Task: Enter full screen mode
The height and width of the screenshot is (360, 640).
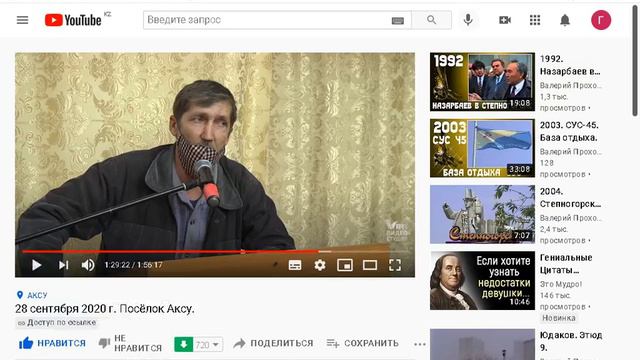Action: (x=395, y=265)
